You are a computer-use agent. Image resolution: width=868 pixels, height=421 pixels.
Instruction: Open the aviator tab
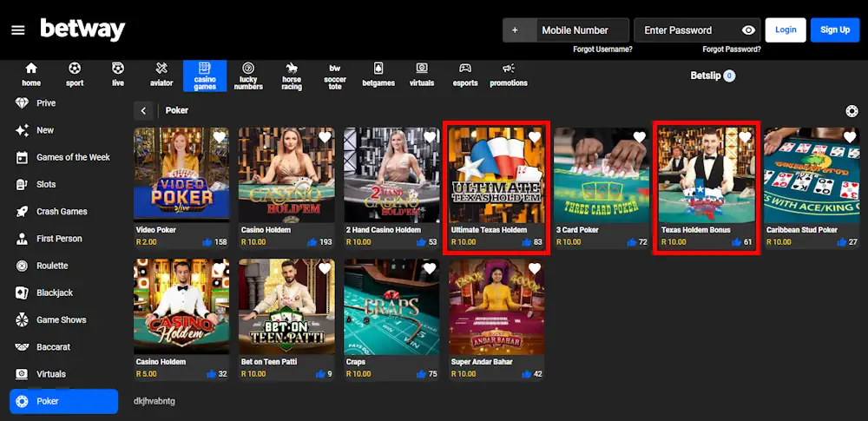161,76
